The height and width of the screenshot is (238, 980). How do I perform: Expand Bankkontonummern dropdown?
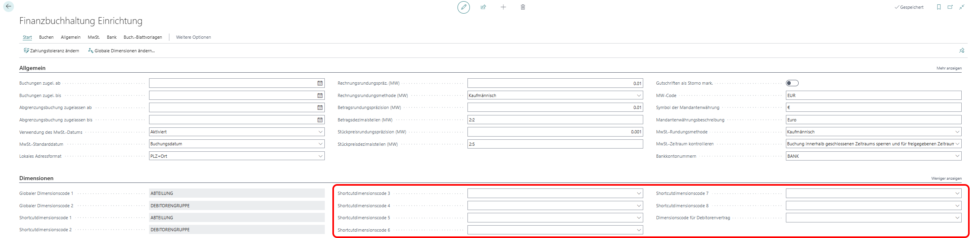(x=957, y=156)
